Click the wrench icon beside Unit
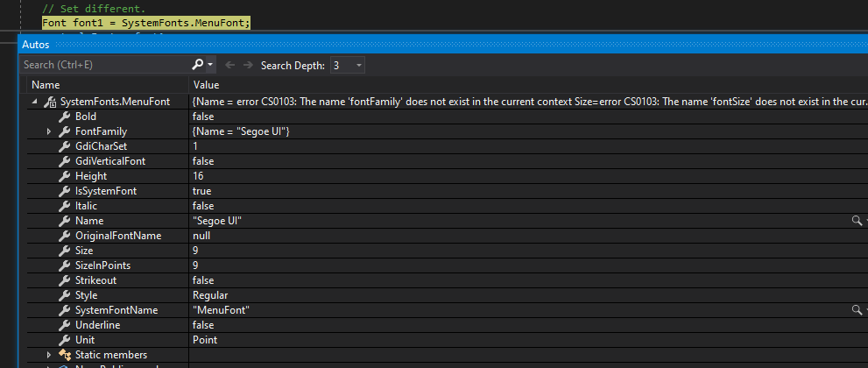This screenshot has height=368, width=868. tap(64, 341)
